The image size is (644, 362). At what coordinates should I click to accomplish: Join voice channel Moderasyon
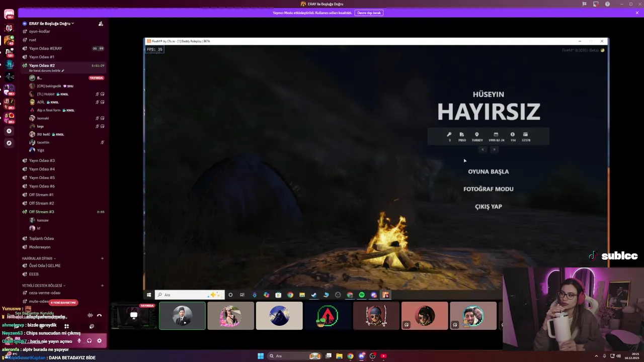tap(62, 247)
